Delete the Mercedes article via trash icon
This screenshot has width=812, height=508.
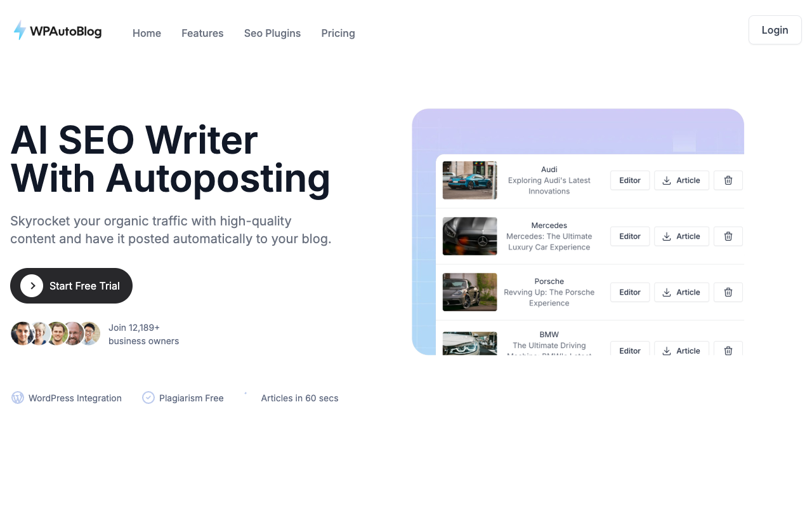pyautogui.click(x=728, y=236)
